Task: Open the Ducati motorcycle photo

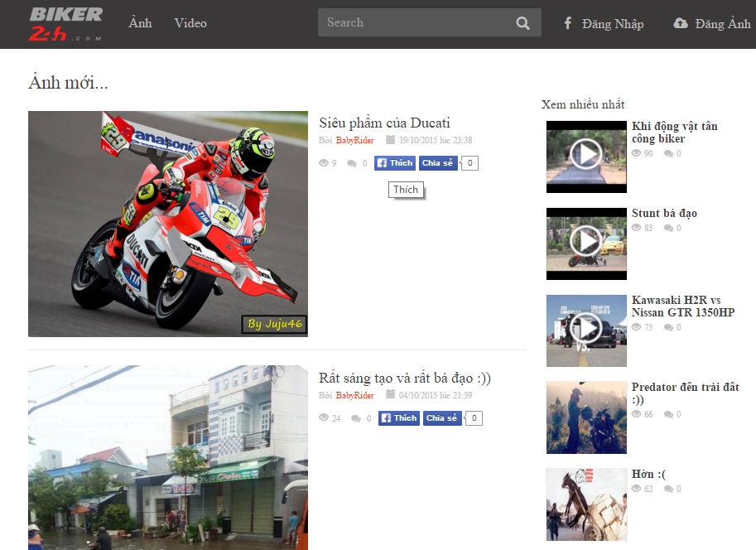Action: tap(168, 224)
